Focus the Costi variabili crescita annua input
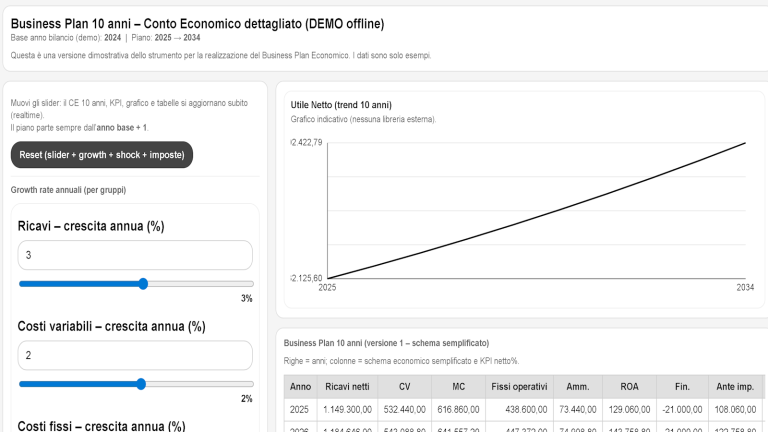The image size is (768, 432). (x=135, y=355)
